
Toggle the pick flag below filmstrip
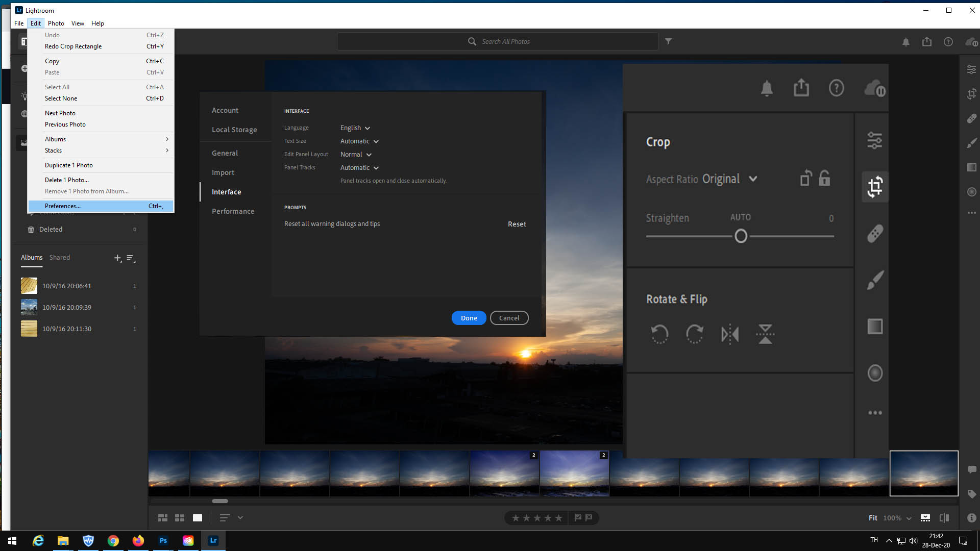[x=578, y=518]
